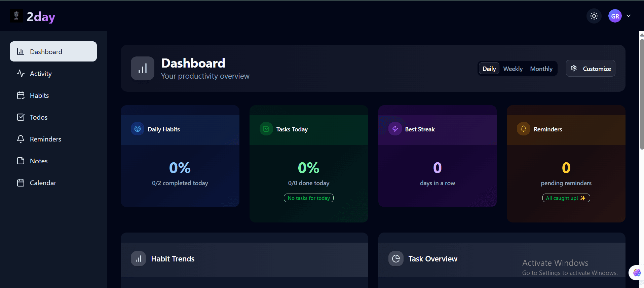This screenshot has width=644, height=288.
Task: Click the Tasks Today 0% value
Action: pyautogui.click(x=309, y=168)
